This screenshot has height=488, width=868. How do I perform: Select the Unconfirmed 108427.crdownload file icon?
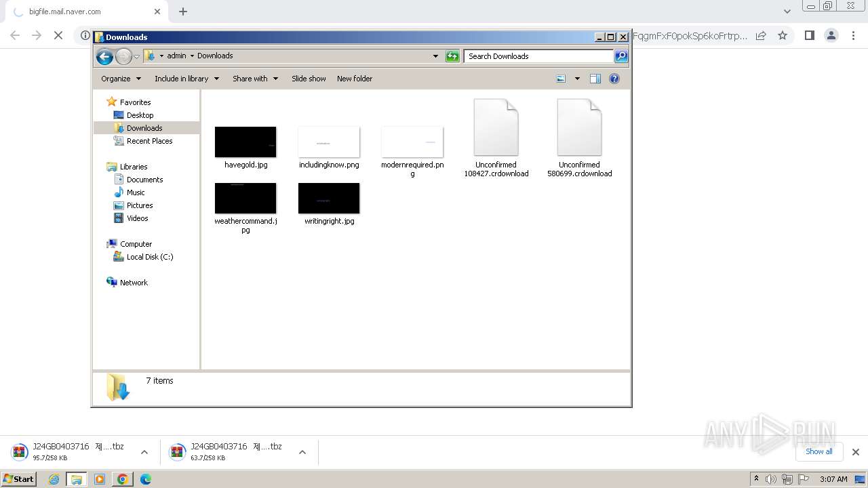pos(496,127)
